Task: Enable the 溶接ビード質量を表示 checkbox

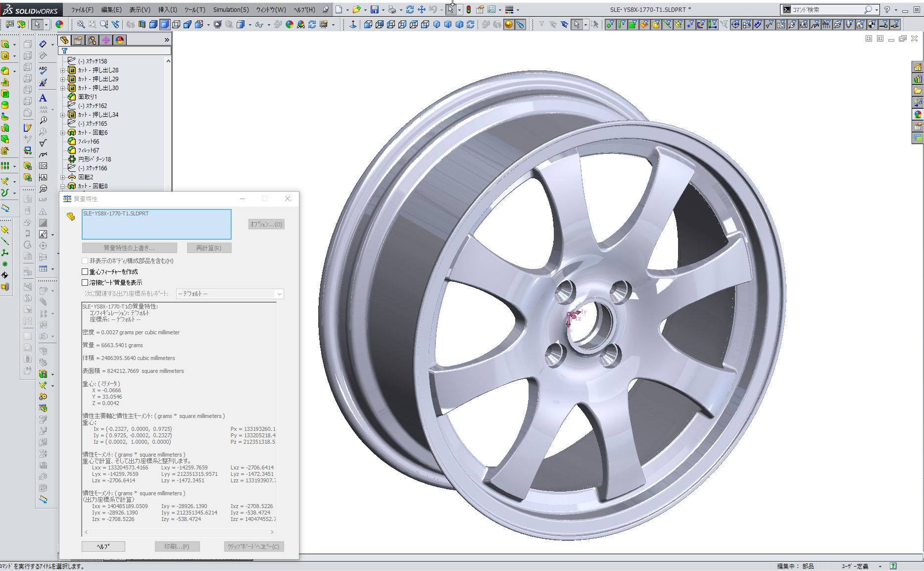Action: tap(85, 283)
